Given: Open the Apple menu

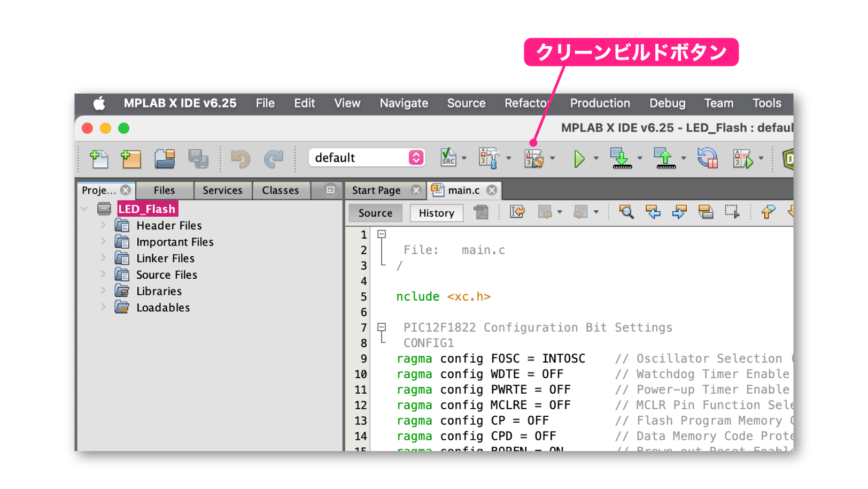Looking at the screenshot, I should 99,103.
